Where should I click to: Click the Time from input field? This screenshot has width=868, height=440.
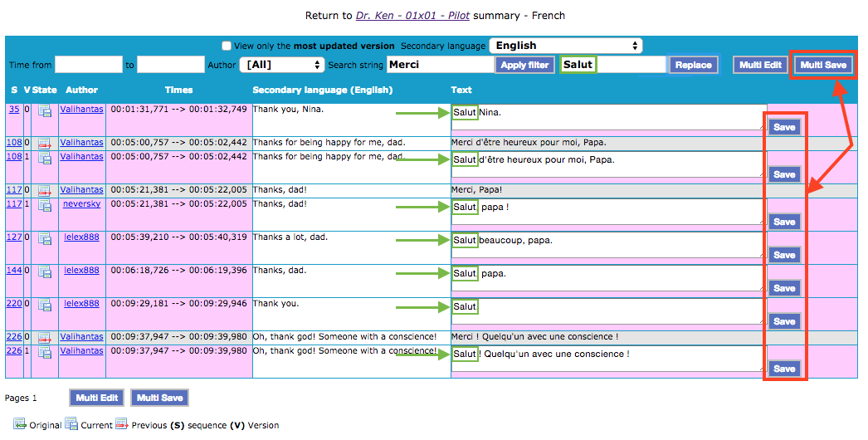click(x=89, y=65)
